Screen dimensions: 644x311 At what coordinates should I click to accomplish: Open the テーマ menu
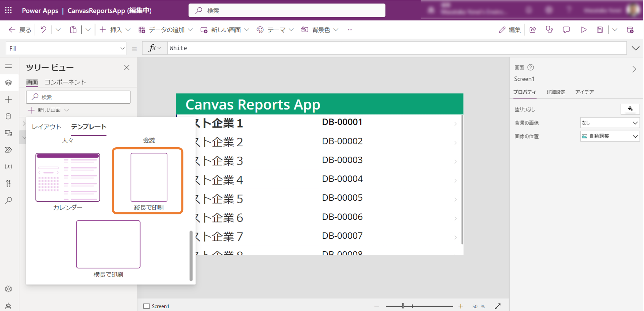[275, 30]
